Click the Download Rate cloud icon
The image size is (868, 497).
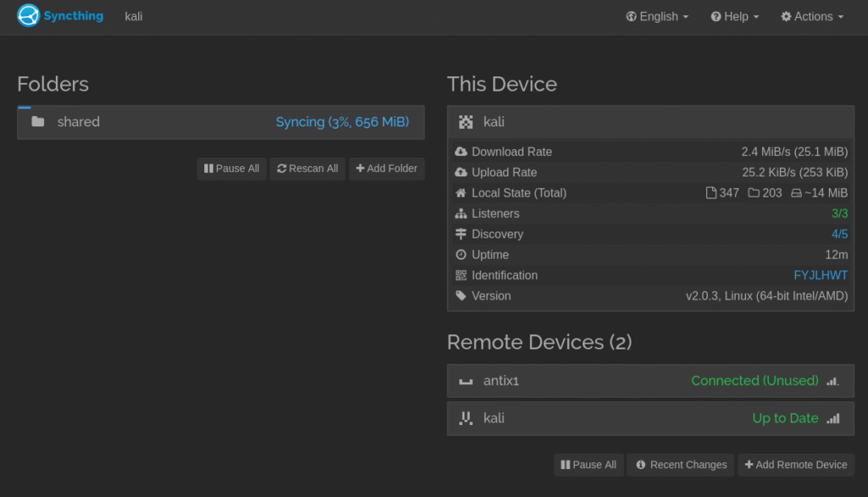[x=460, y=151]
